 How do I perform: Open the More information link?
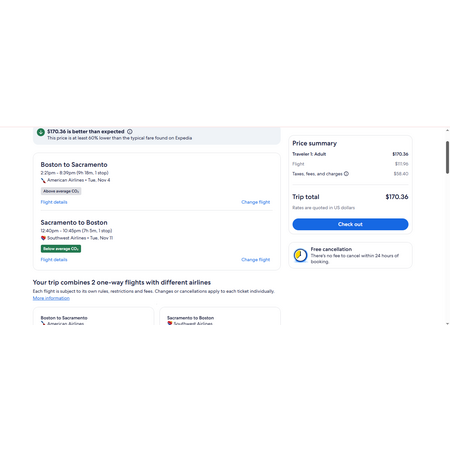coord(51,298)
